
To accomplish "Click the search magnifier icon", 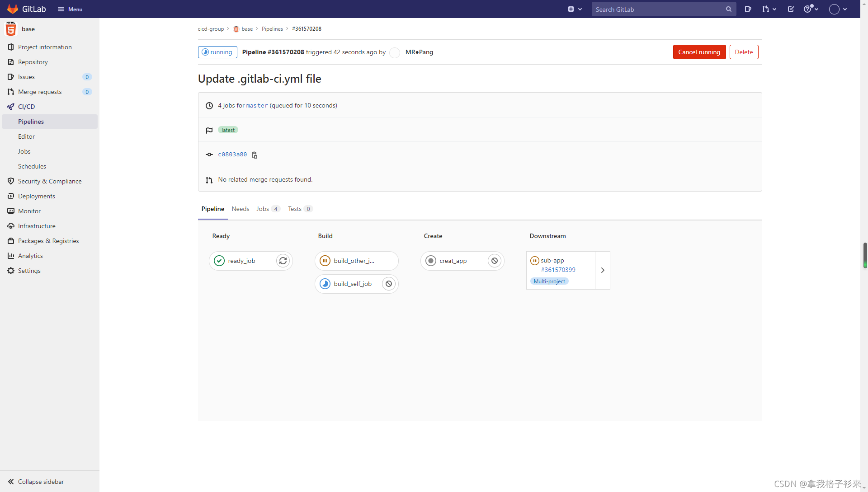I will click(x=728, y=9).
